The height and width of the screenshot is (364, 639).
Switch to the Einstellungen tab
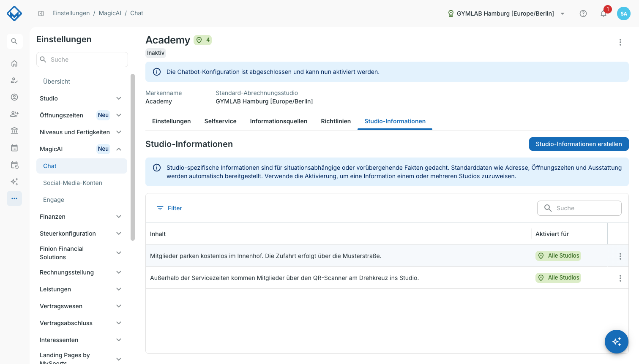click(x=172, y=121)
